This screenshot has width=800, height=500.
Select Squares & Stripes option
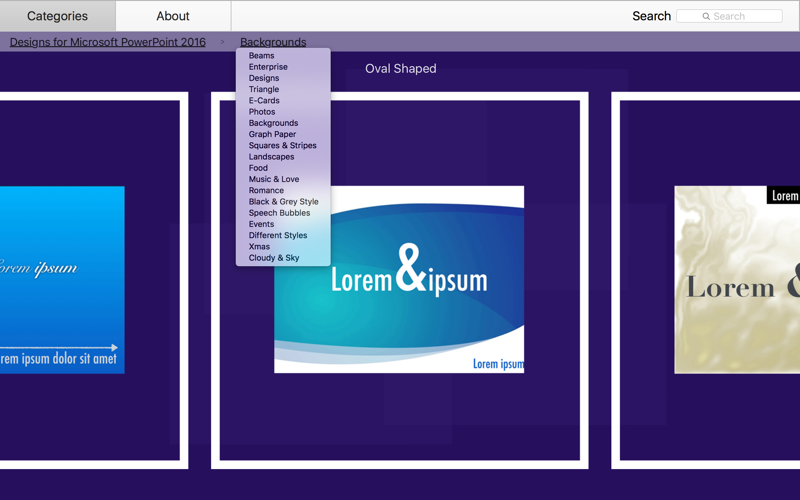pos(283,145)
